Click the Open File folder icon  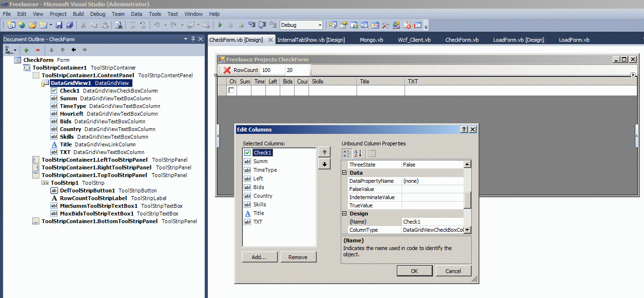[33, 25]
